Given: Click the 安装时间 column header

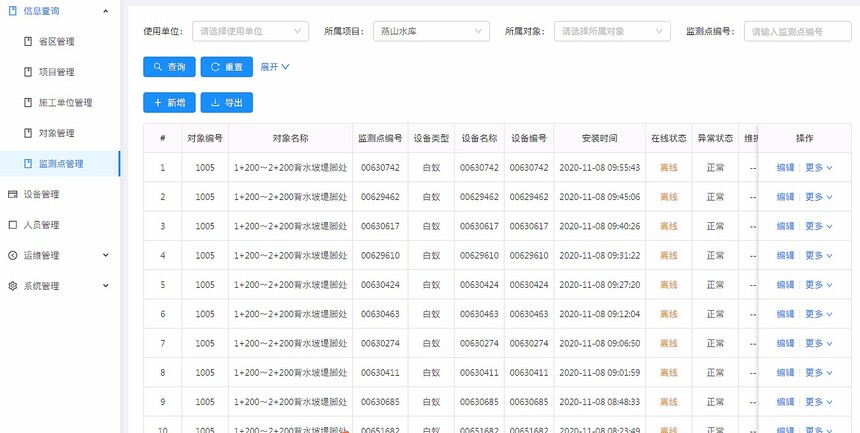Looking at the screenshot, I should [599, 138].
